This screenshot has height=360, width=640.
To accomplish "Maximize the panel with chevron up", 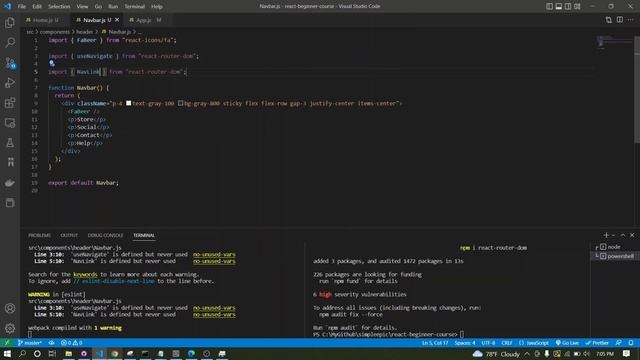I will pos(622,235).
